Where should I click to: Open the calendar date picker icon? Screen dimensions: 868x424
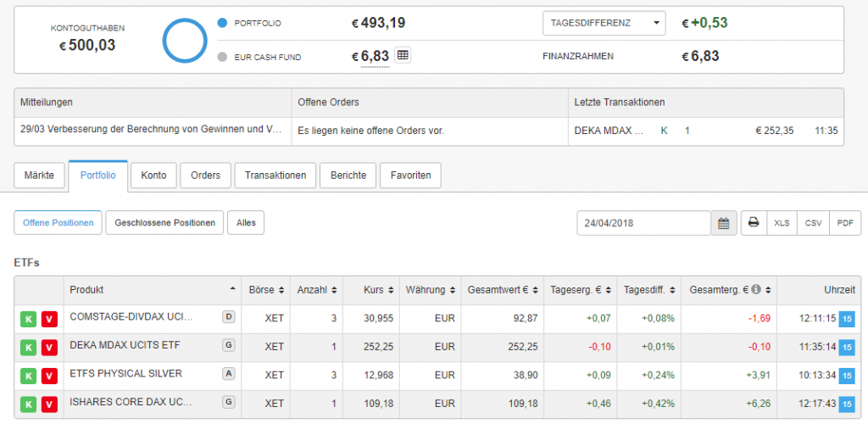pyautogui.click(x=723, y=223)
